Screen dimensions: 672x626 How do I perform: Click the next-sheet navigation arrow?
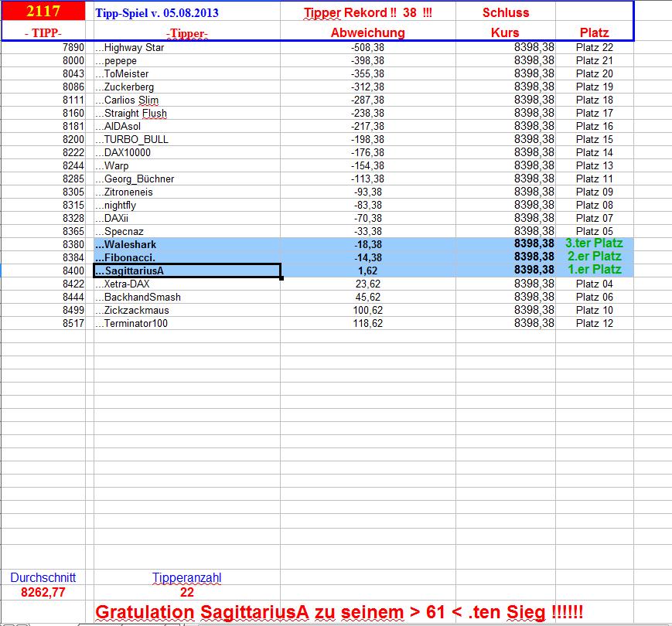point(19,623)
